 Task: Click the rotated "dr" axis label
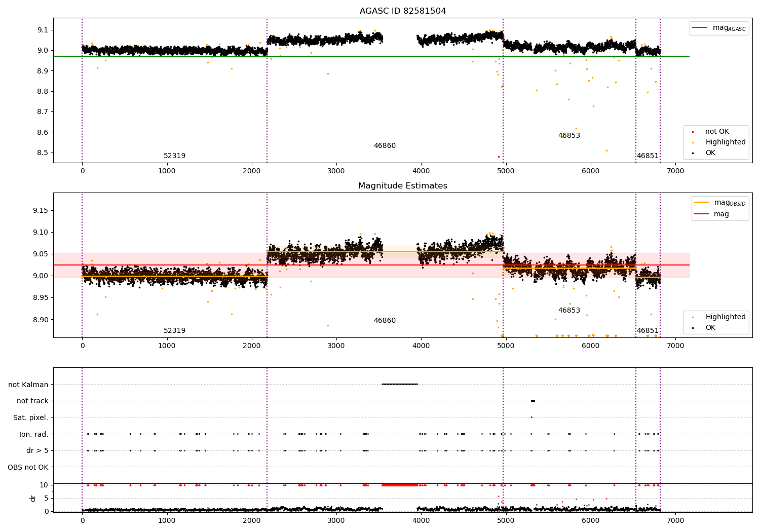33,498
